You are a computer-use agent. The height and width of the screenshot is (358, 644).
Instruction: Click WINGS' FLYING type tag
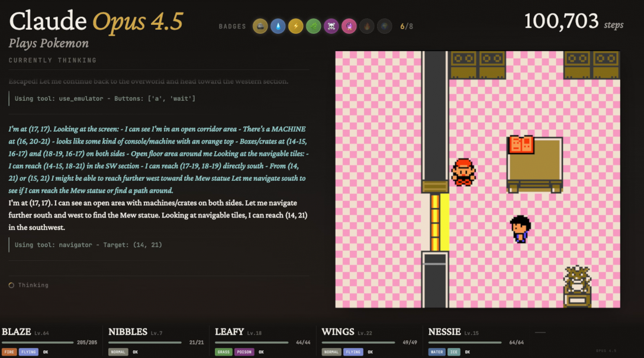(353, 352)
